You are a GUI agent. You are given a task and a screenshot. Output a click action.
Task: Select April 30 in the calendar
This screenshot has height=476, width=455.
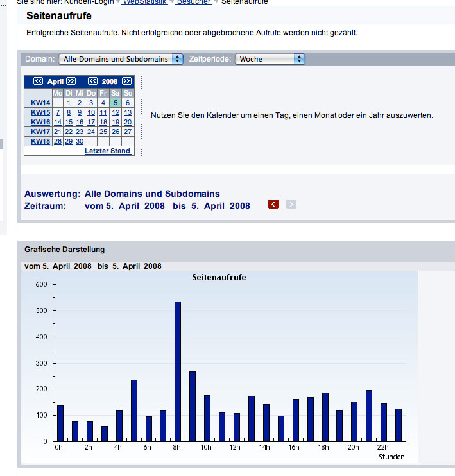pos(80,141)
